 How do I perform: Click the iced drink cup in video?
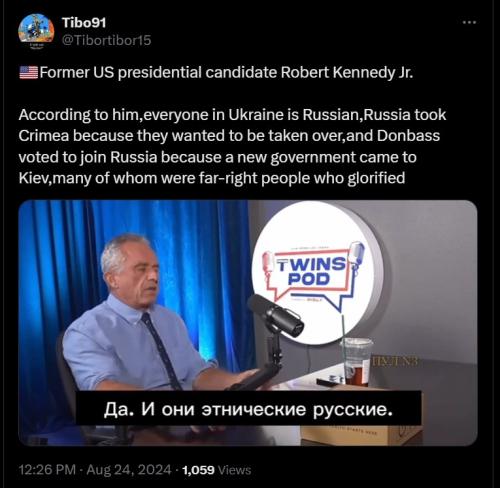pos(356,362)
